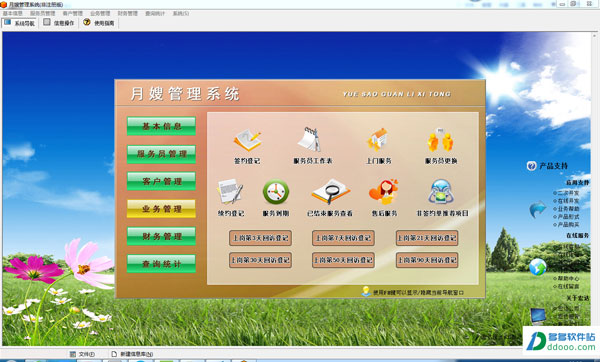Open the 服务员更换 staff replacement icon
Image resolution: width=600 pixels, height=362 pixels.
point(441,140)
